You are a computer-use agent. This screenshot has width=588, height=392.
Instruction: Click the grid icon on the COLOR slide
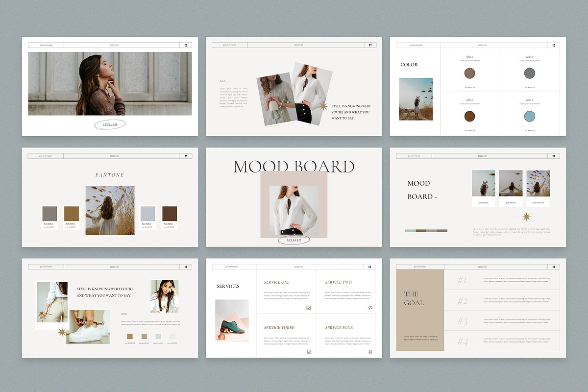554,45
